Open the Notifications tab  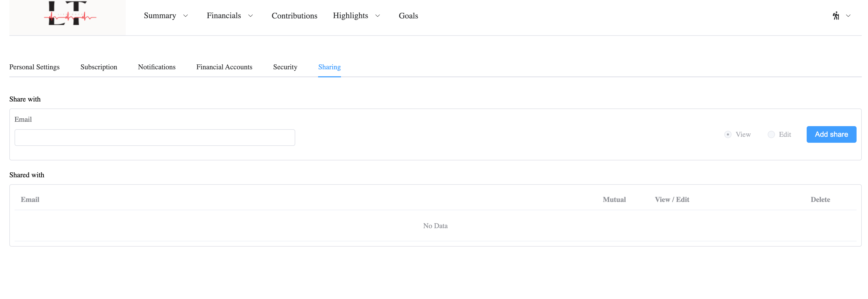(157, 67)
